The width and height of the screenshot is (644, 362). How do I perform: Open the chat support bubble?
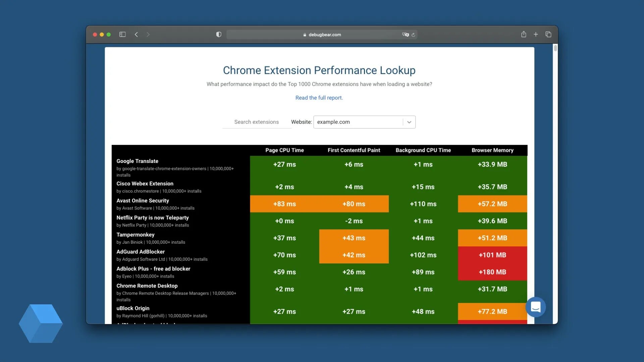536,307
